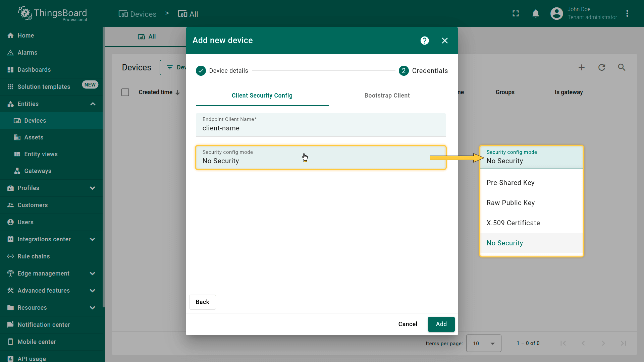The image size is (644, 362).
Task: Toggle fullscreen mode icon
Action: (x=516, y=14)
